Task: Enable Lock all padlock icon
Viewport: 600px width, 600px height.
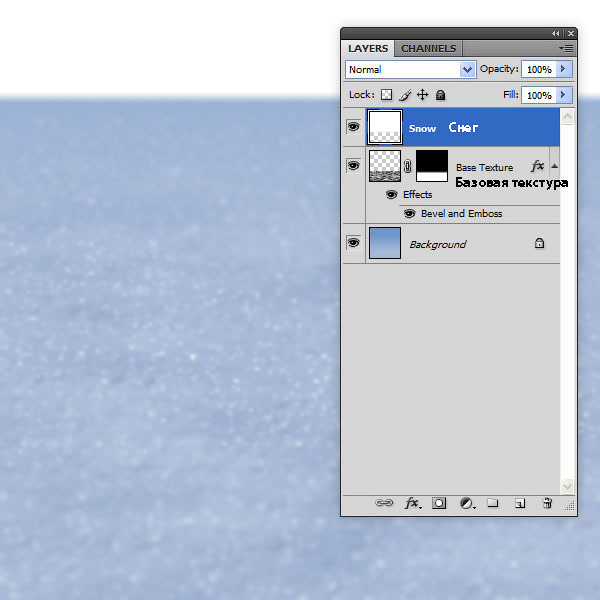Action: [440, 95]
